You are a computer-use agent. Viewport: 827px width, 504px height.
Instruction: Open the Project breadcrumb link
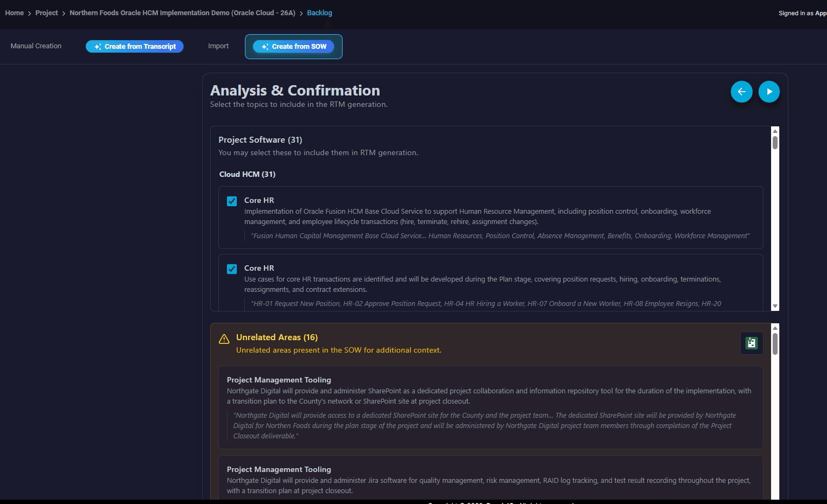coord(47,13)
